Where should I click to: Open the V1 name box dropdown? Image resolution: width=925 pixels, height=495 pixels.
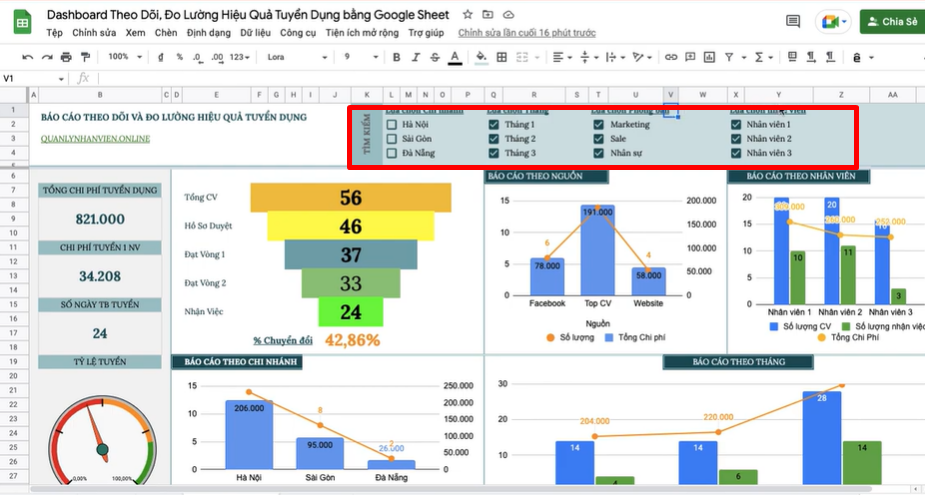point(61,78)
